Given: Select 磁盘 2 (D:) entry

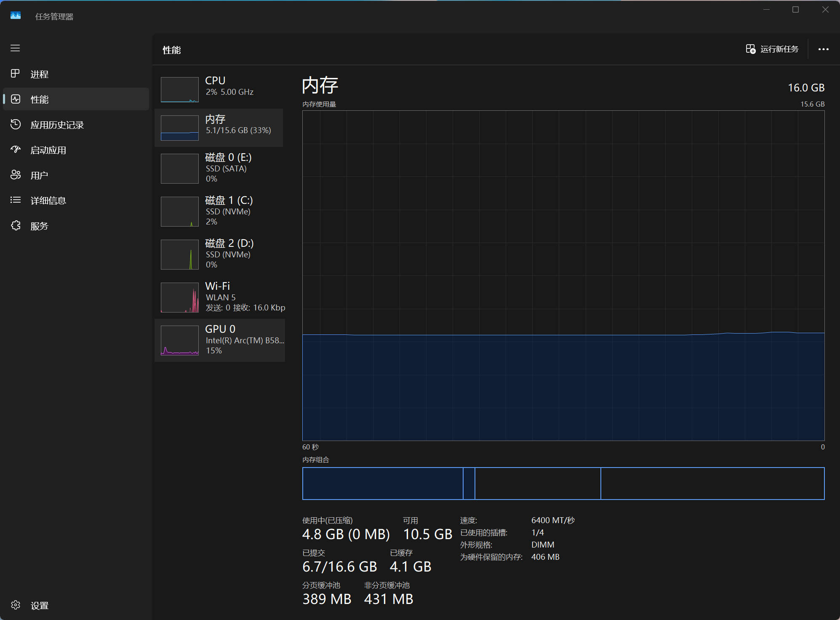Looking at the screenshot, I should tap(219, 254).
